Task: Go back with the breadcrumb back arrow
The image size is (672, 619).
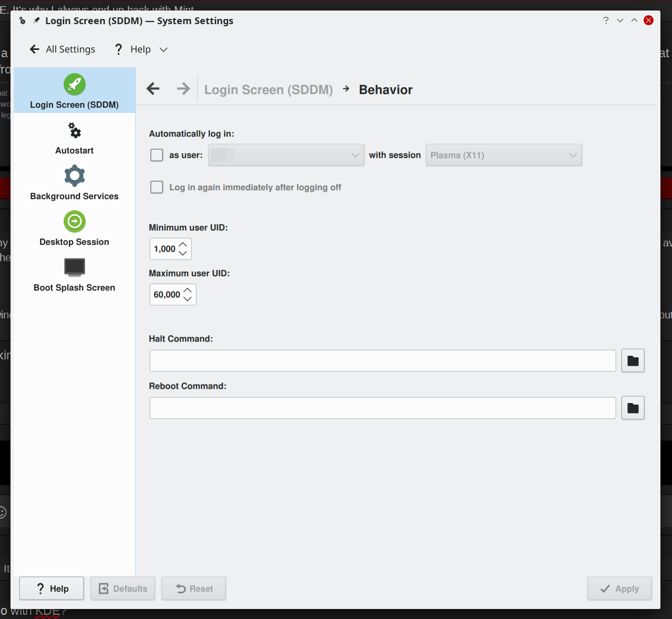Action: click(153, 89)
